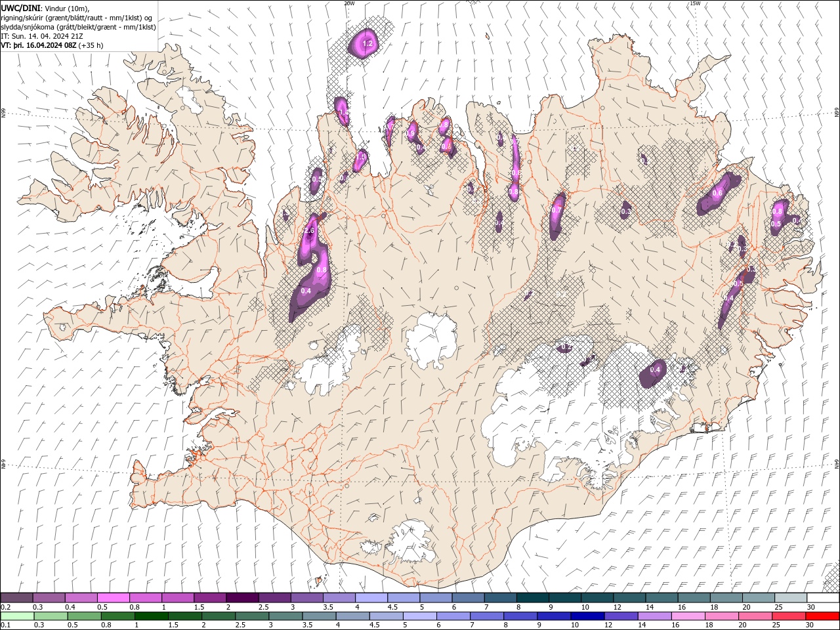Screen dimensions: 840x630
Task: Click the white swatch after 30 in the snow legend
Action: [x=822, y=598]
